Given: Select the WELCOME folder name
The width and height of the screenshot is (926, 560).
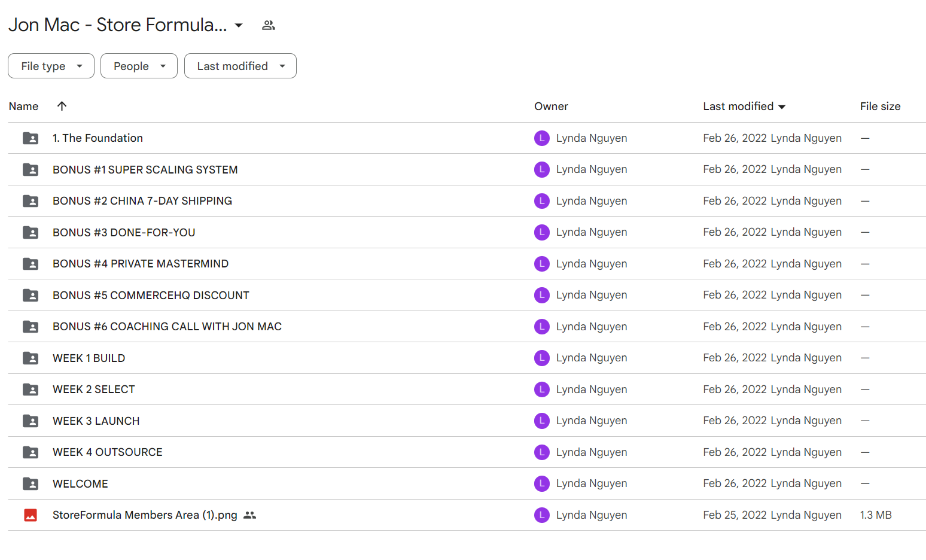Looking at the screenshot, I should pos(80,484).
